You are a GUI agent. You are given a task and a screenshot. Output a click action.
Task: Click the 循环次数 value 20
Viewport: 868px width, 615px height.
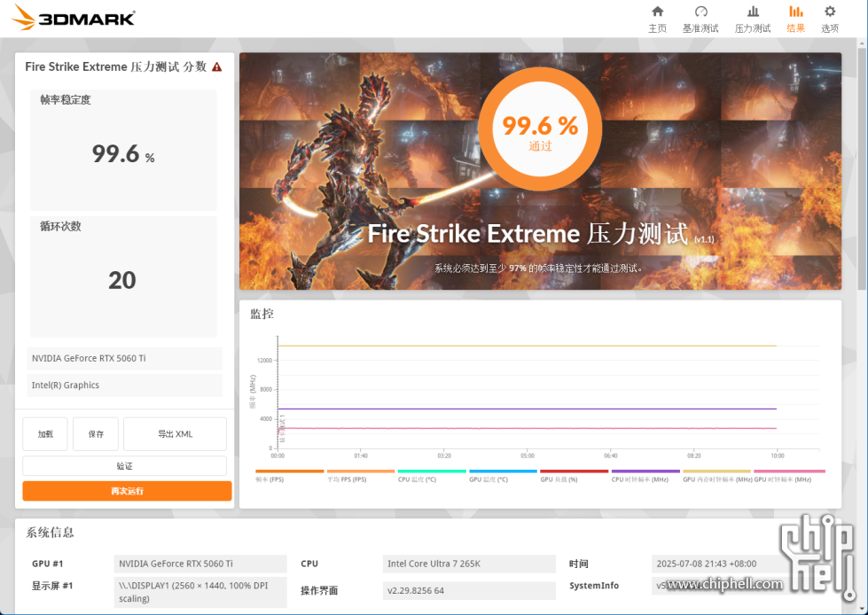[122, 280]
